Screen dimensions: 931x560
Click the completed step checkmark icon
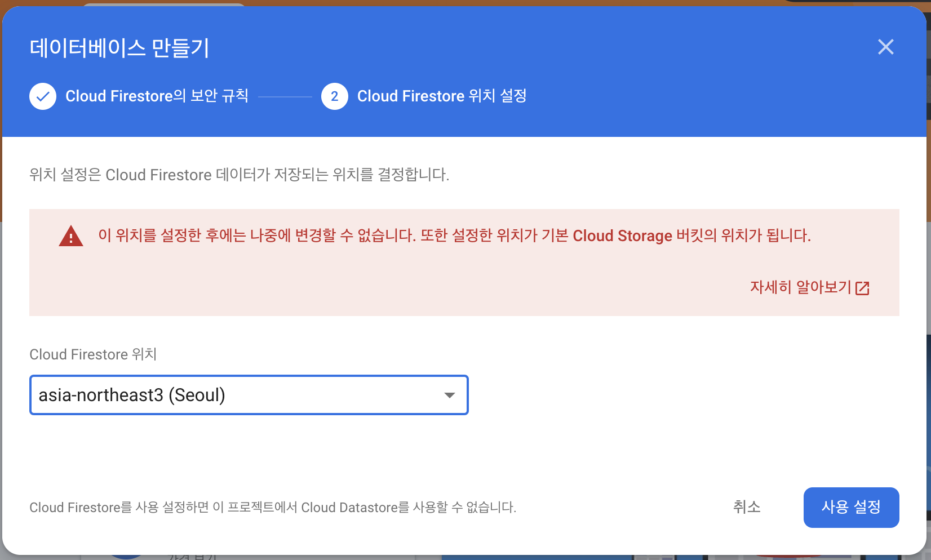[43, 96]
